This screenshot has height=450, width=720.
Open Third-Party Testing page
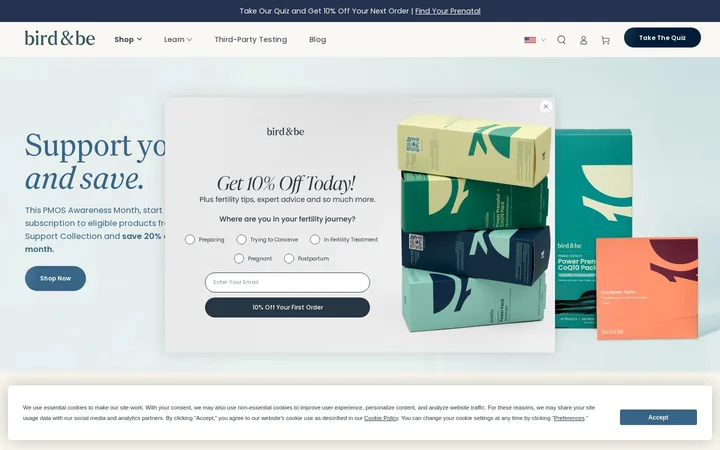coord(251,39)
